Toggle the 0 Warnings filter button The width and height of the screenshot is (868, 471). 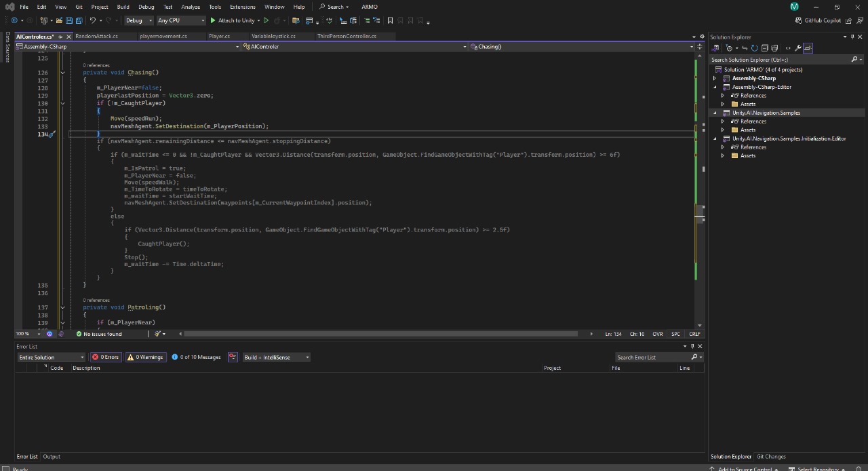[x=146, y=357]
